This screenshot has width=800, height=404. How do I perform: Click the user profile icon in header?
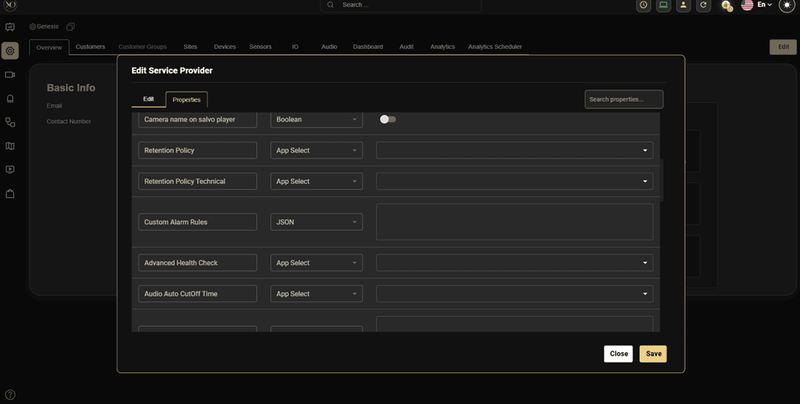click(x=683, y=5)
